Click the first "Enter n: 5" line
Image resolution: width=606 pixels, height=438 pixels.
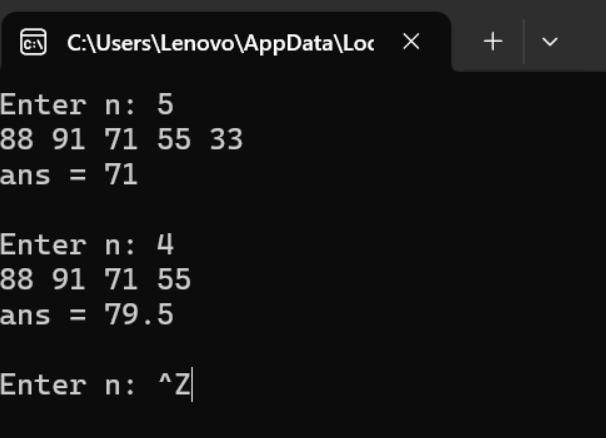coord(87,104)
